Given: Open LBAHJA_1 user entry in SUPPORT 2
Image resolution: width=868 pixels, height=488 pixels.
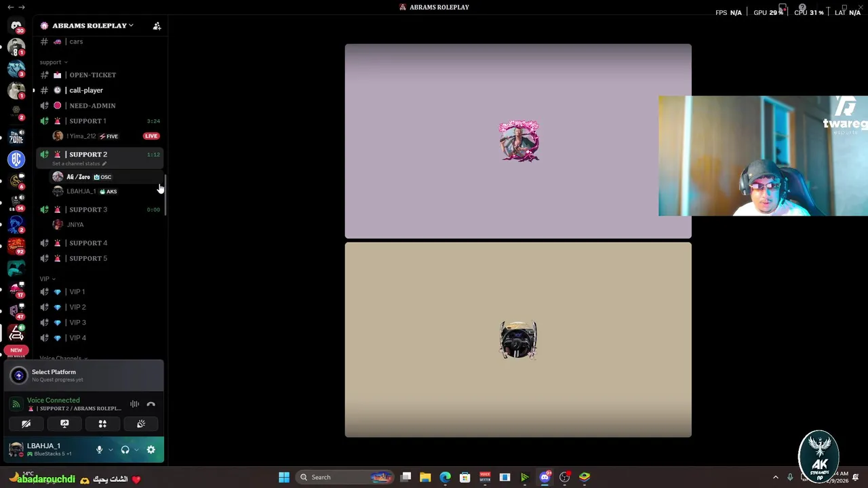Looking at the screenshot, I should 106,191.
